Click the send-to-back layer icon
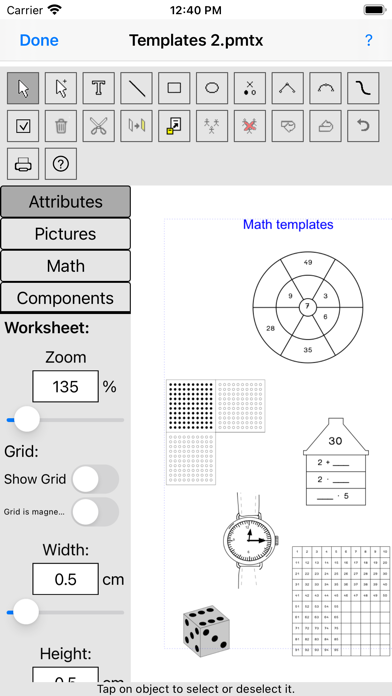Screen dimensions: 392x696 (x=288, y=126)
